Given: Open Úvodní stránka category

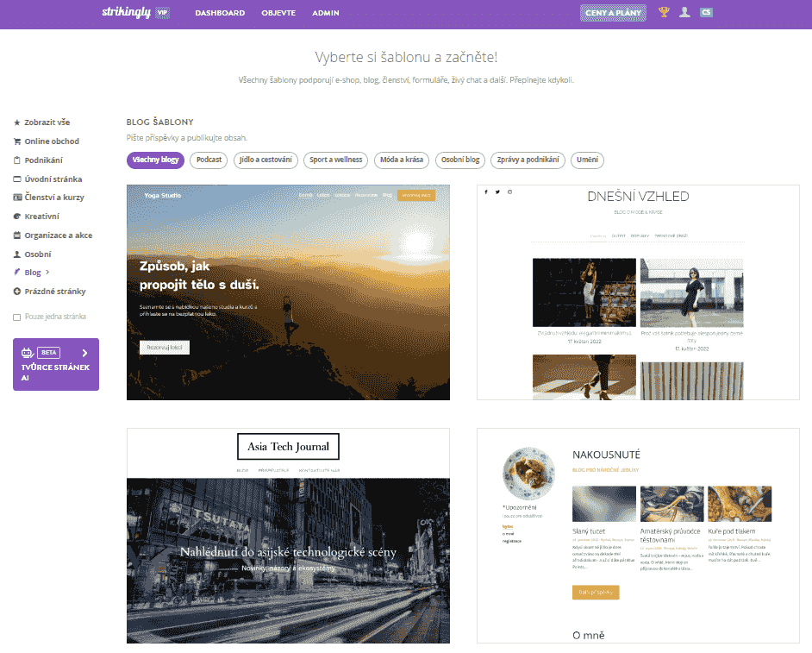Looking at the screenshot, I should (x=53, y=179).
